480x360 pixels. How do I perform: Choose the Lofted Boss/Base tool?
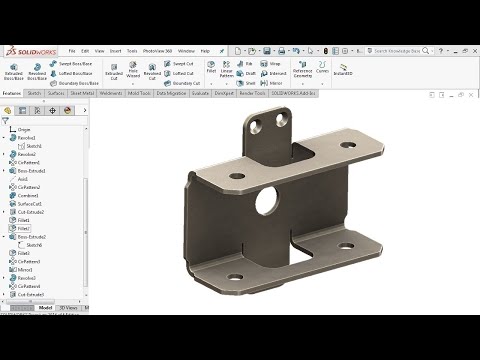[x=71, y=73]
